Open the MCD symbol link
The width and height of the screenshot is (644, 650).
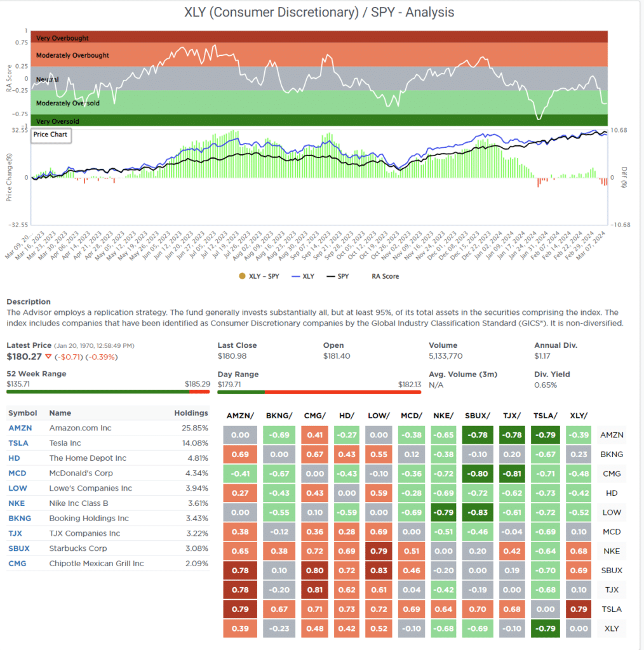coord(17,473)
